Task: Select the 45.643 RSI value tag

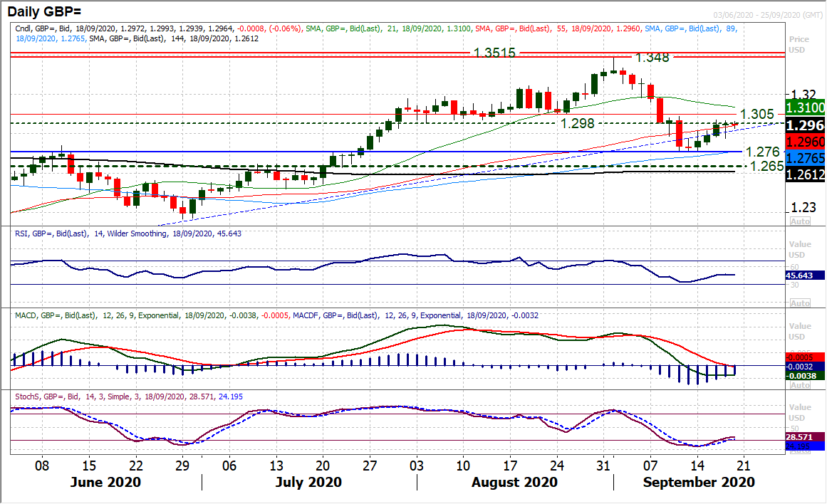Action: pyautogui.click(x=805, y=275)
